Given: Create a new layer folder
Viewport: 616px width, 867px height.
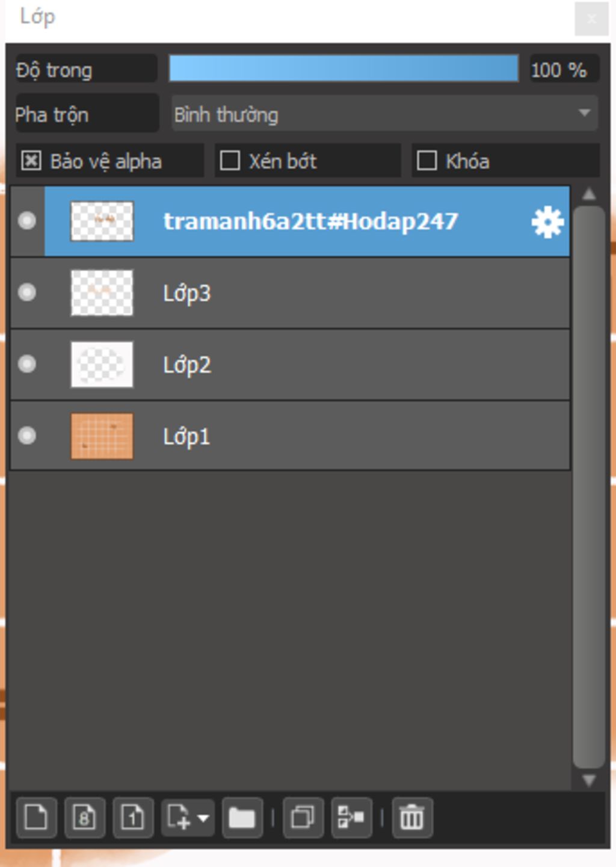Looking at the screenshot, I should (242, 818).
